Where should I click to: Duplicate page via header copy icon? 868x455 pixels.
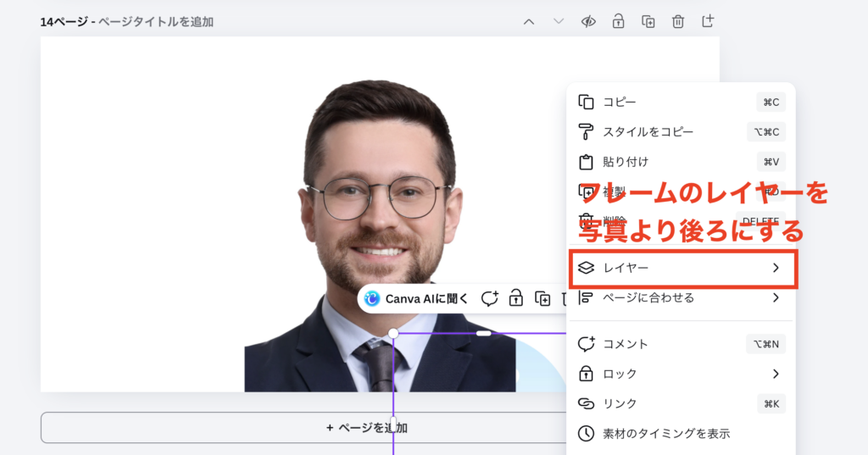648,21
